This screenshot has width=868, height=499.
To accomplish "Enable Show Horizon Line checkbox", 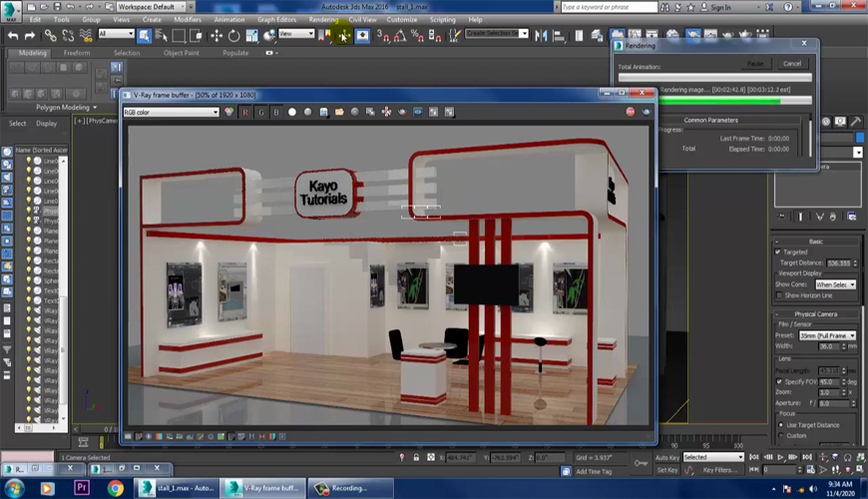I will pyautogui.click(x=779, y=295).
